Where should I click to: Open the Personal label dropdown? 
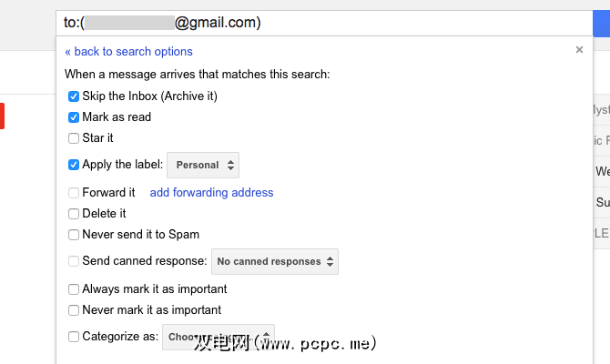tap(203, 165)
